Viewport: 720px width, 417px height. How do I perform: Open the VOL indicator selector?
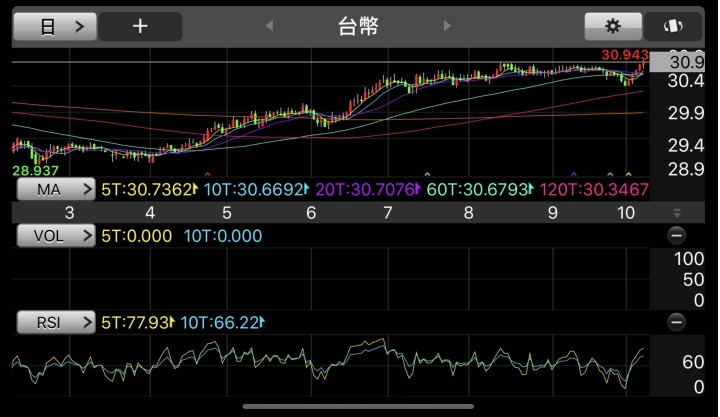coord(56,236)
